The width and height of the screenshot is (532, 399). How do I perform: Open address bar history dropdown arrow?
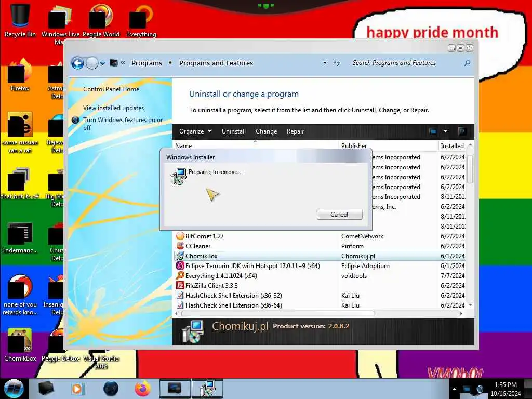pyautogui.click(x=325, y=63)
